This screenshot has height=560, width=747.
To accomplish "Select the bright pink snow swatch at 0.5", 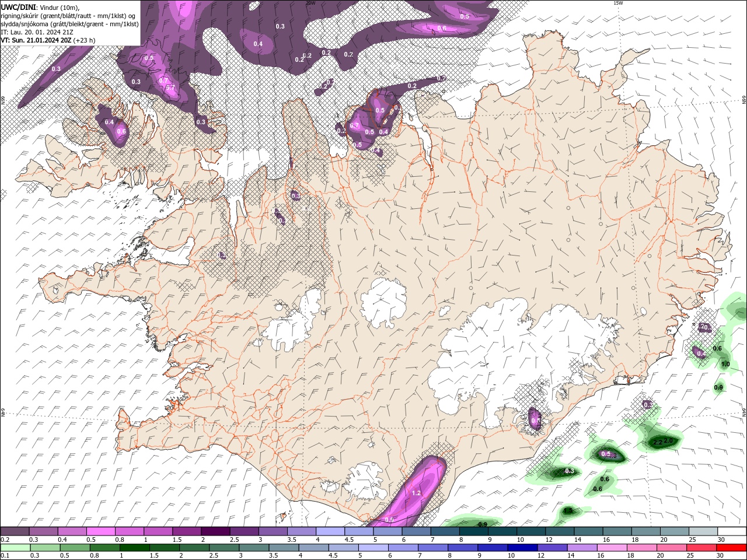I will coord(101,531).
